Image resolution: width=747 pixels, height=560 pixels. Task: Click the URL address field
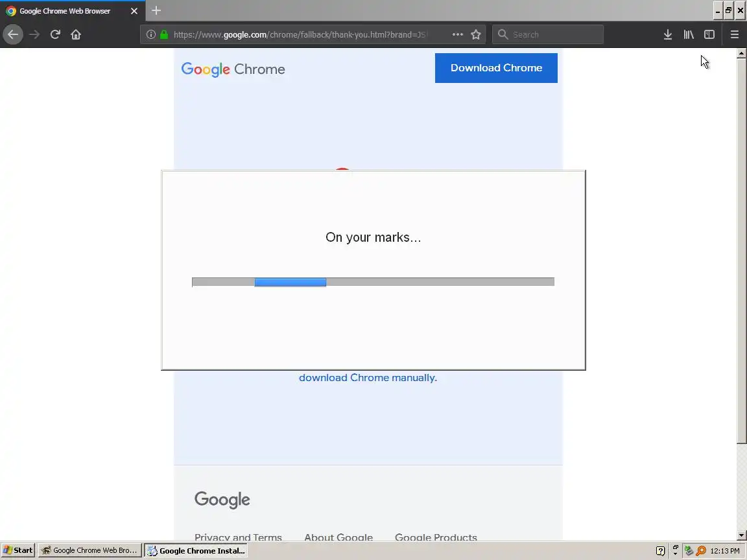(x=300, y=34)
